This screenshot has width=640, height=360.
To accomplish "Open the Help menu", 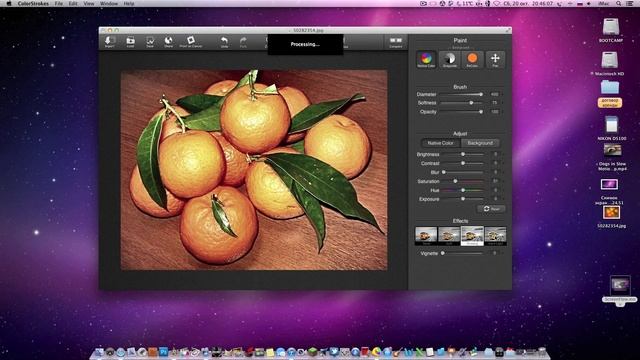I will 129,3.
